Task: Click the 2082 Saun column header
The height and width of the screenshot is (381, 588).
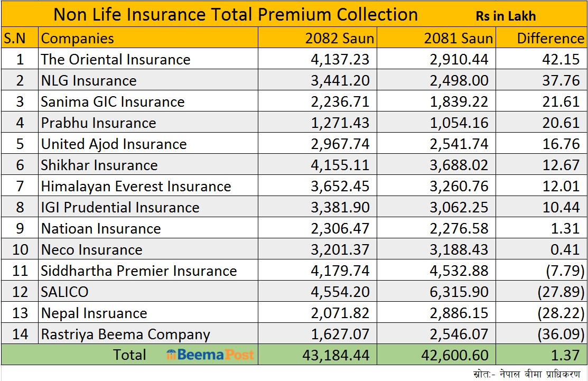Action: click(340, 39)
